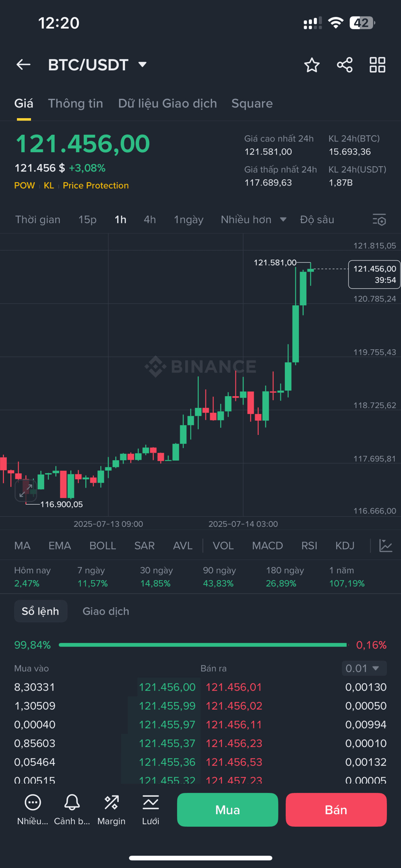Switch to the Giá tab
The width and height of the screenshot is (401, 868).
(24, 103)
